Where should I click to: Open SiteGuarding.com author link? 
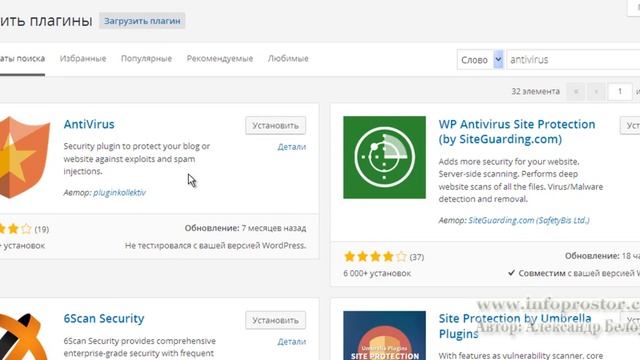529,220
